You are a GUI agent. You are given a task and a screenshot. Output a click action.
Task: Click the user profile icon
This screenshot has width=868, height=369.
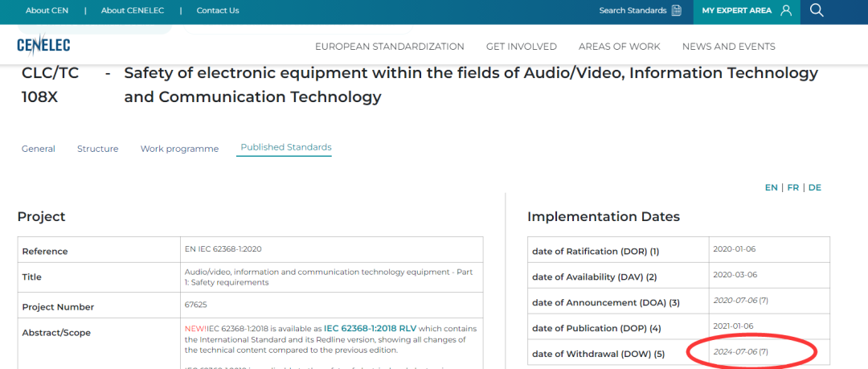[786, 10]
